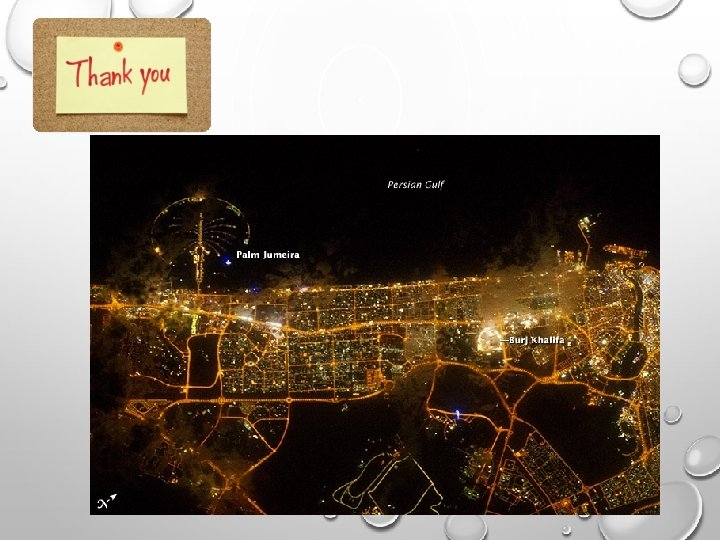Click the 'Palm Jumeira' label
Viewport: 720px width, 540px height.
[268, 254]
